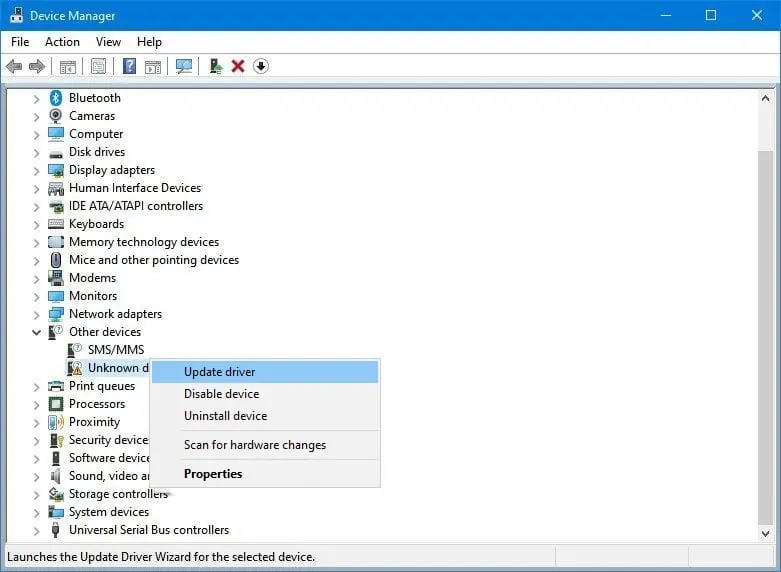Click the Disable device down-arrow icon
The height and width of the screenshot is (572, 781).
tap(260, 66)
